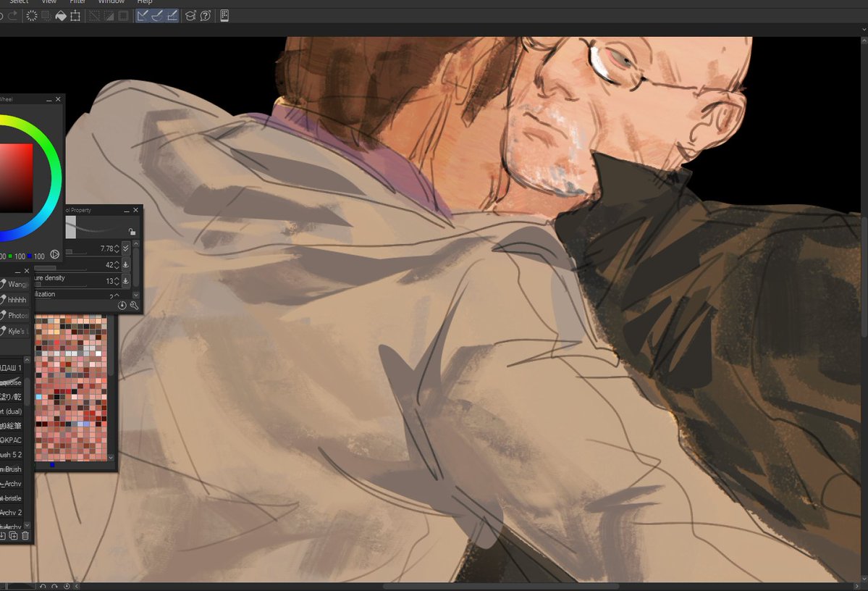Select the Wang sub tool group
This screenshot has height=591, width=868.
14,284
